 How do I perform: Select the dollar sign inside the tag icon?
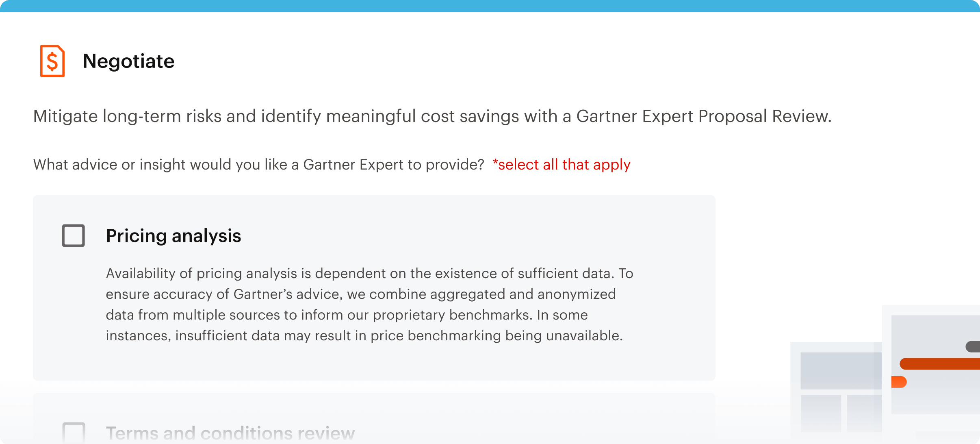tap(52, 62)
